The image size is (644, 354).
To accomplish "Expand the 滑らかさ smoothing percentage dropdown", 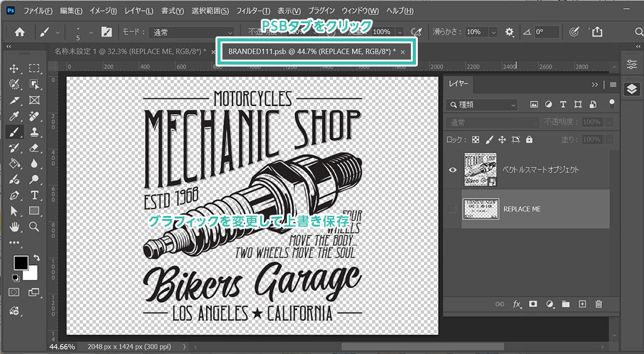I will (493, 32).
